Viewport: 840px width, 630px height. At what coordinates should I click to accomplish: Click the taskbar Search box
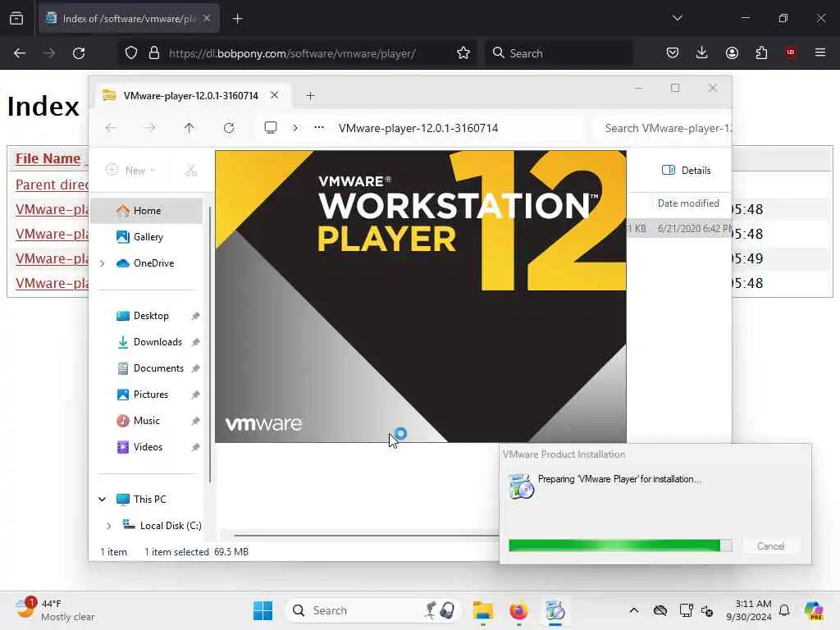[x=373, y=610]
